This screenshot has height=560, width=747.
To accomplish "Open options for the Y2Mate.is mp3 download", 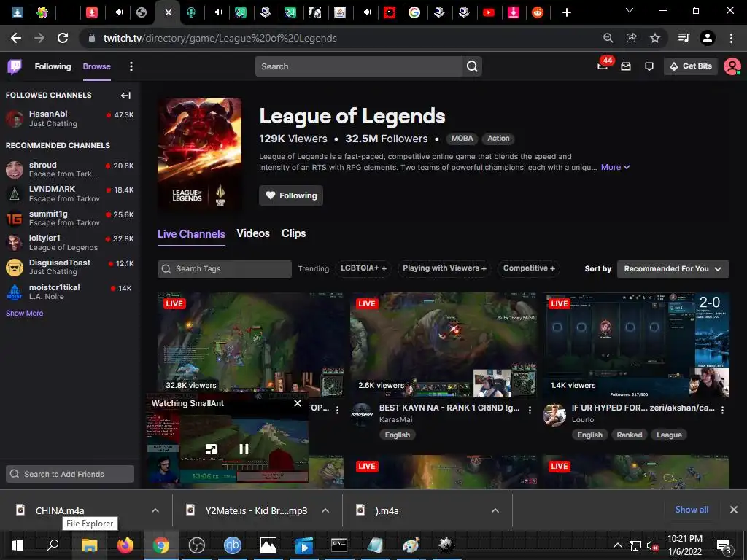I will click(325, 510).
